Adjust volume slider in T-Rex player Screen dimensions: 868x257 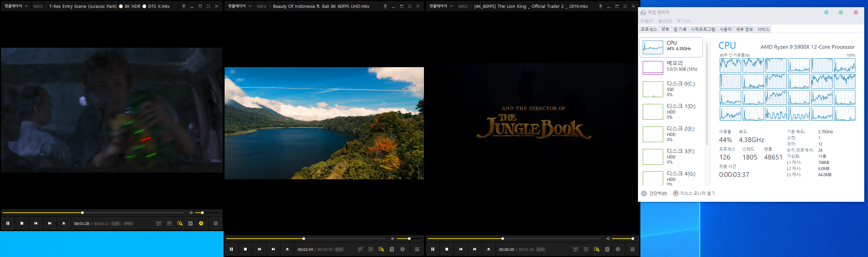[207, 213]
